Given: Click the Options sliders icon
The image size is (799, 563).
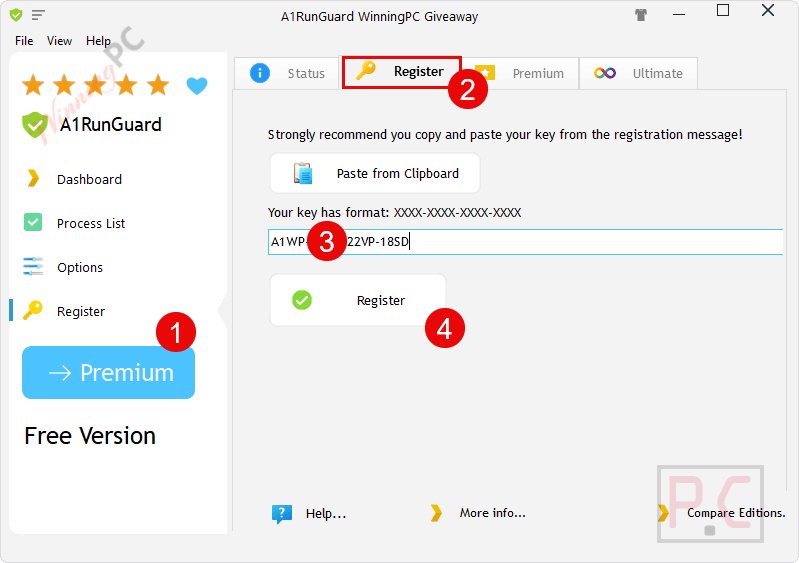Looking at the screenshot, I should click(33, 266).
